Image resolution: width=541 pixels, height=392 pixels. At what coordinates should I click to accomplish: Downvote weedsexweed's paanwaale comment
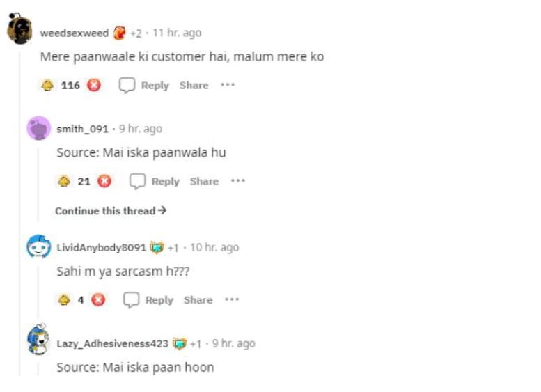94,85
